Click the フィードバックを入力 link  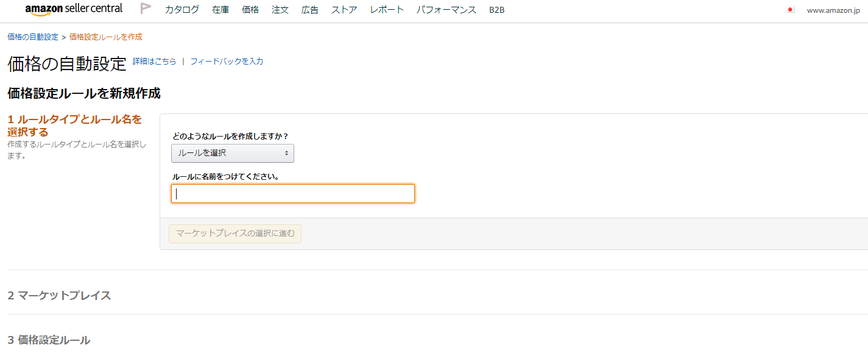pos(227,62)
